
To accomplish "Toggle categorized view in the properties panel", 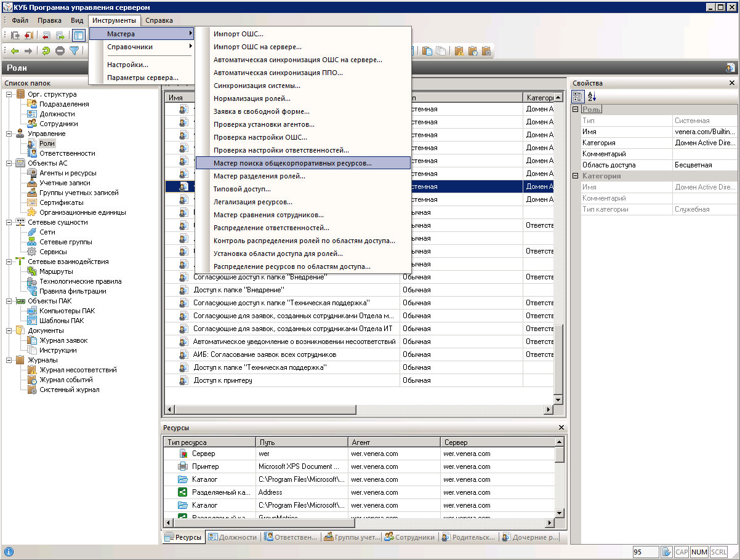I will (x=578, y=97).
